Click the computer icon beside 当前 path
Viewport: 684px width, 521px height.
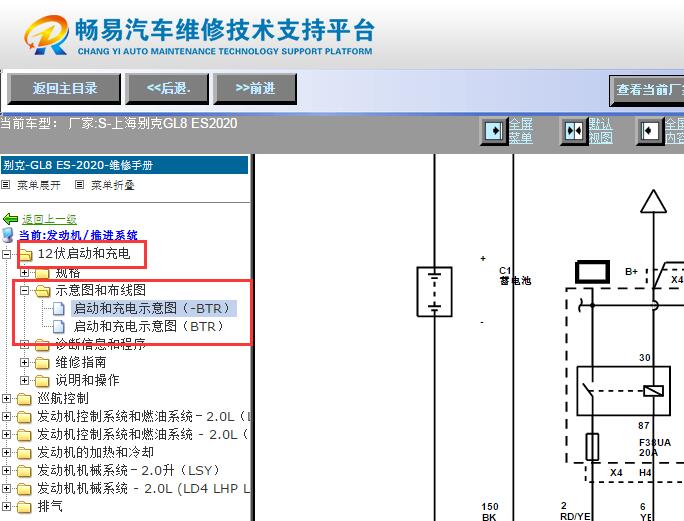coord(8,235)
